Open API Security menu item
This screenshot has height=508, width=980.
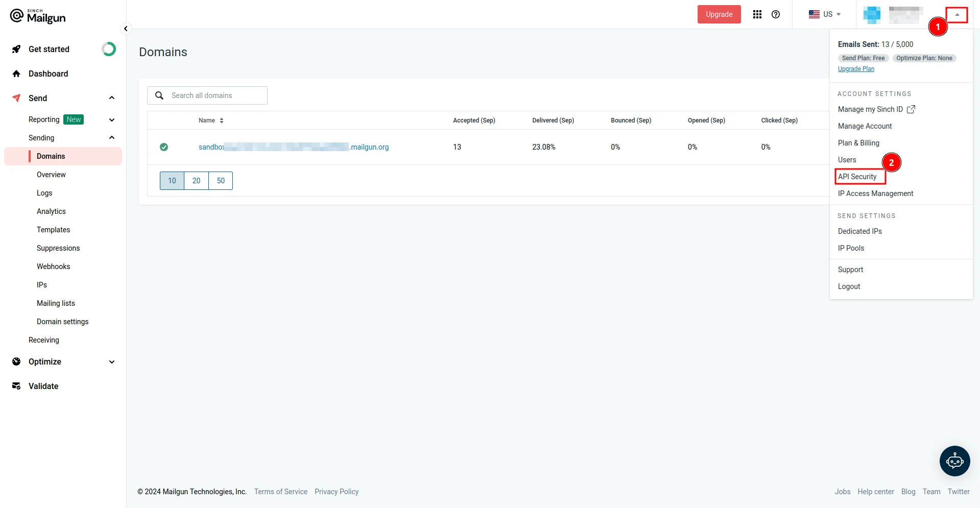tap(857, 177)
